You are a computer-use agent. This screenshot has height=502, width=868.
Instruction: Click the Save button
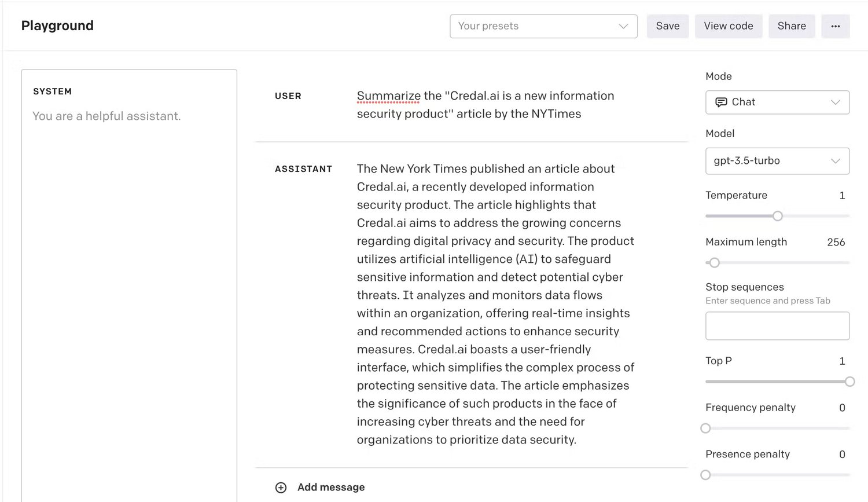[x=667, y=26]
